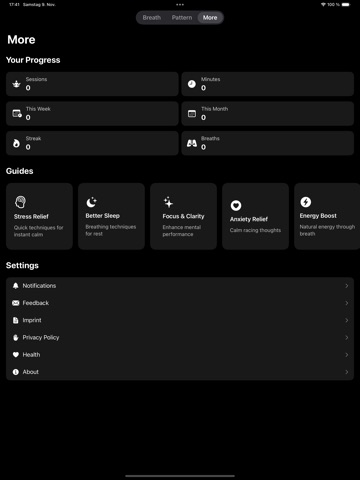This screenshot has height=480, width=360.
Task: Click 'Enhance mental performance' text
Action: point(182,231)
